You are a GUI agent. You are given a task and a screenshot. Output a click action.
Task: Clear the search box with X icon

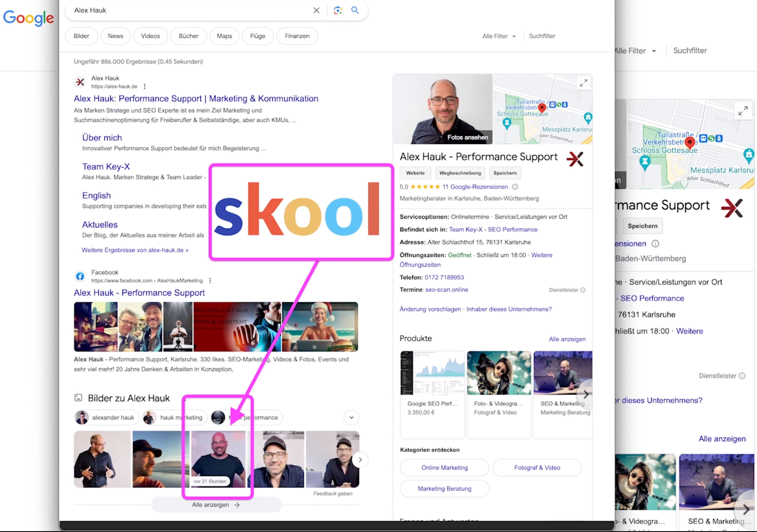(316, 10)
